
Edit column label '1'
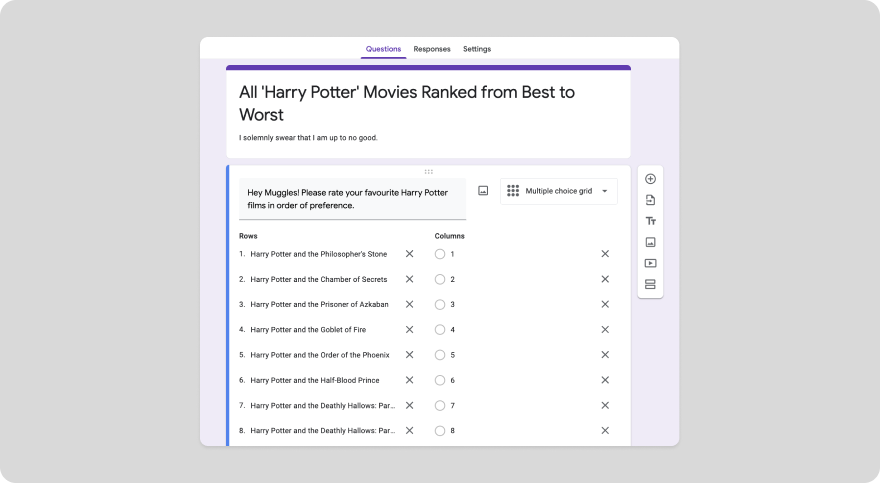click(x=452, y=254)
